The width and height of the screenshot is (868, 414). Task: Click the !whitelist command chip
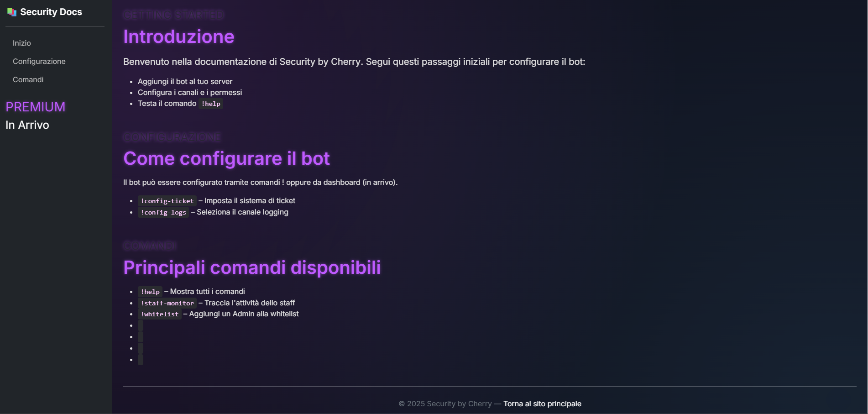pyautogui.click(x=159, y=314)
